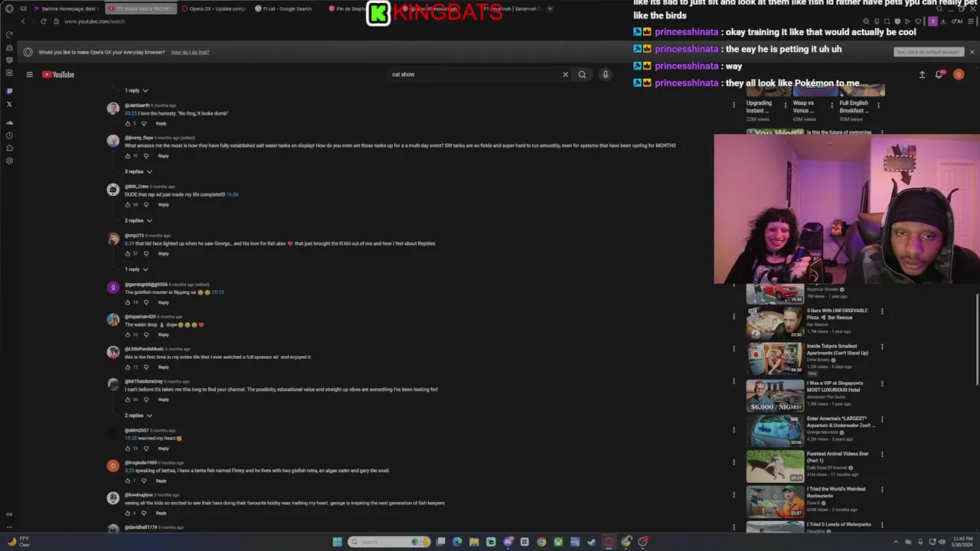Like @froglade1960's betta fish comment

tap(128, 481)
